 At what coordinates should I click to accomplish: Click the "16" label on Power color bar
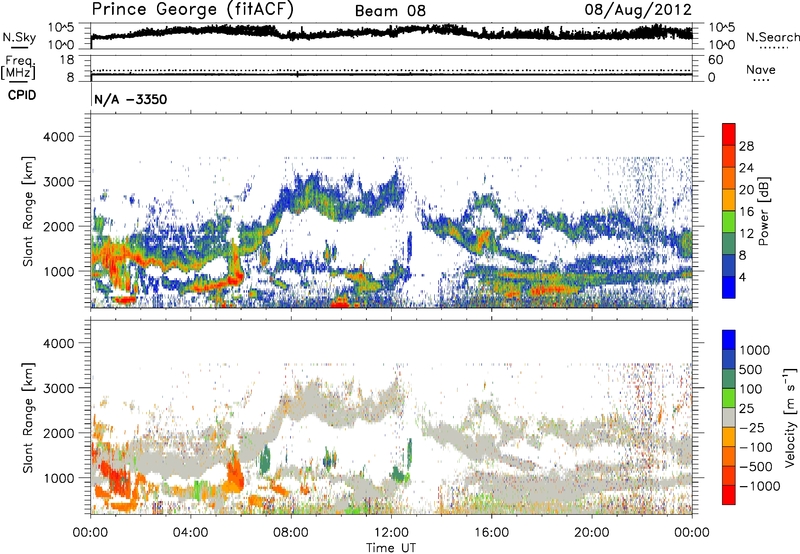[x=746, y=212]
